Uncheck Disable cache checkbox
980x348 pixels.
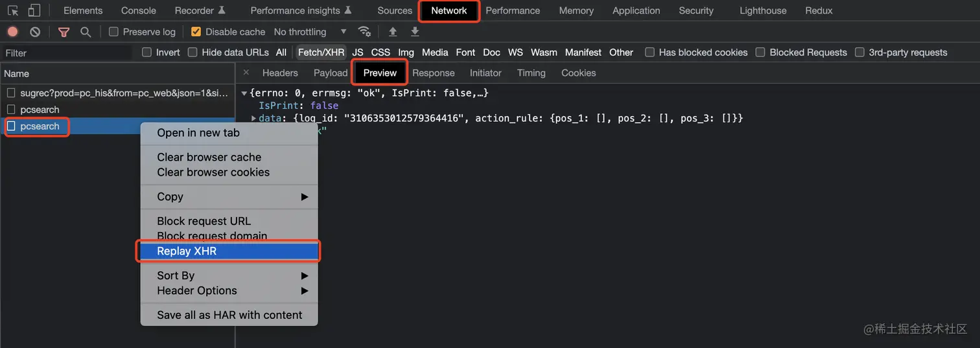tap(196, 32)
